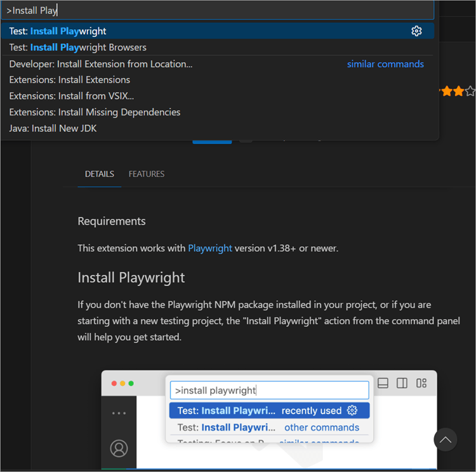This screenshot has width=476, height=472.
Task: Click the yellow minimize dot in demo window
Action: point(122,383)
